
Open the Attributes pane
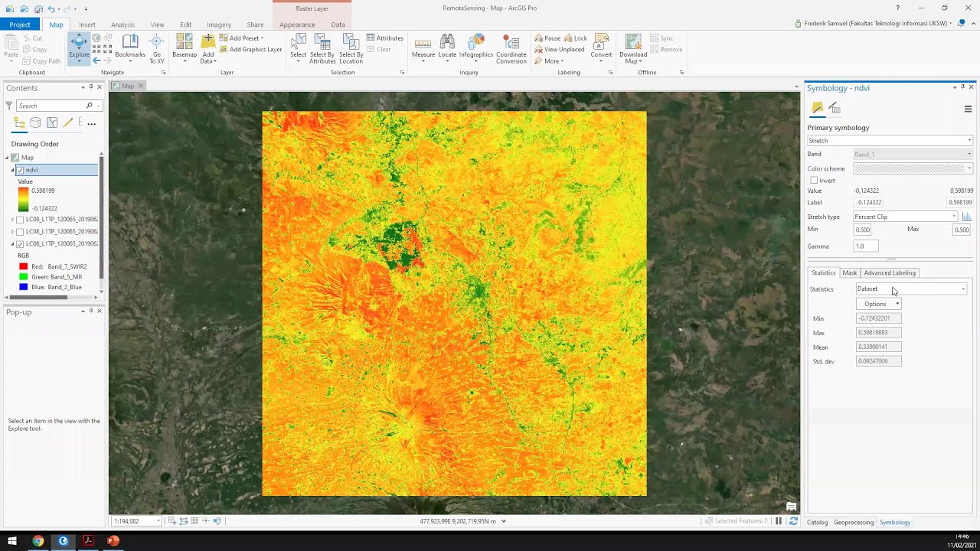tap(384, 37)
